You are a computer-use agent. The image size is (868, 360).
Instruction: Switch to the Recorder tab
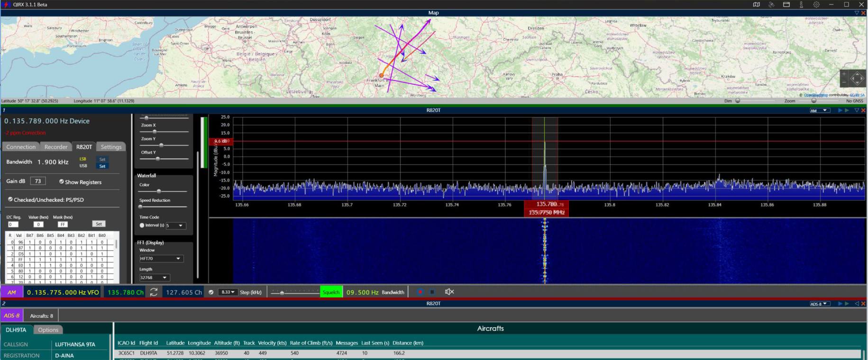(55, 147)
